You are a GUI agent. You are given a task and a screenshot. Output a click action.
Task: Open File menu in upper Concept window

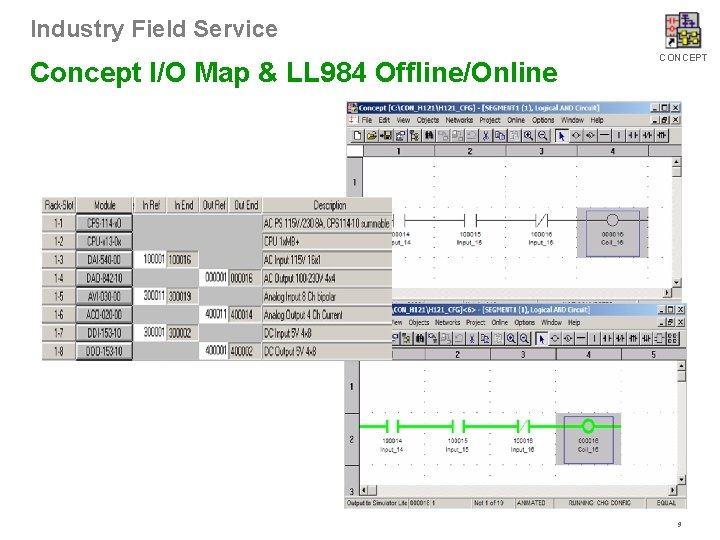[x=366, y=120]
